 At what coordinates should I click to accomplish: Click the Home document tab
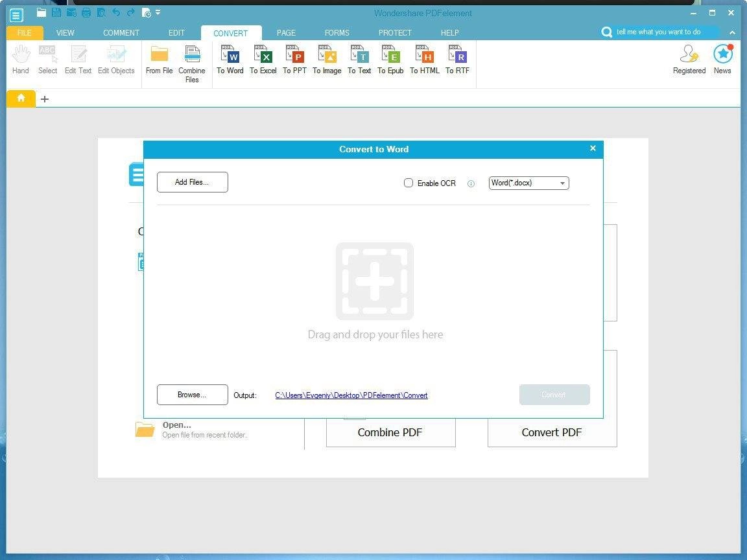pos(21,99)
